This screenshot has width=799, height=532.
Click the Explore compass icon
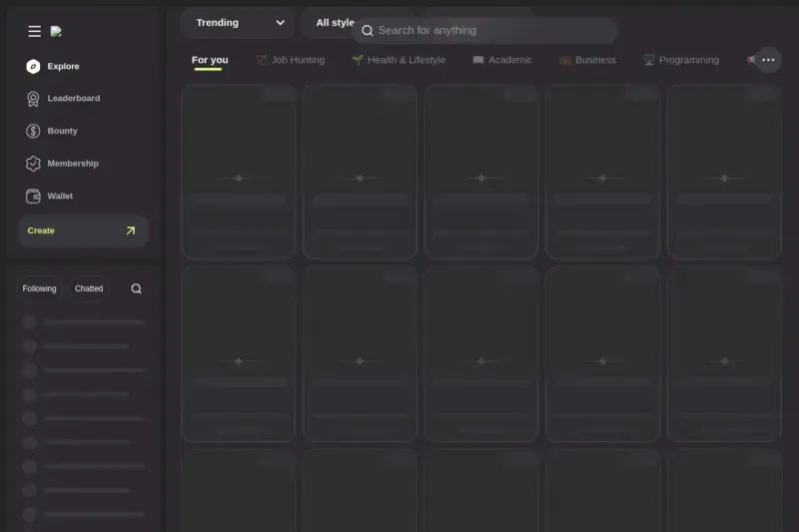click(x=33, y=66)
